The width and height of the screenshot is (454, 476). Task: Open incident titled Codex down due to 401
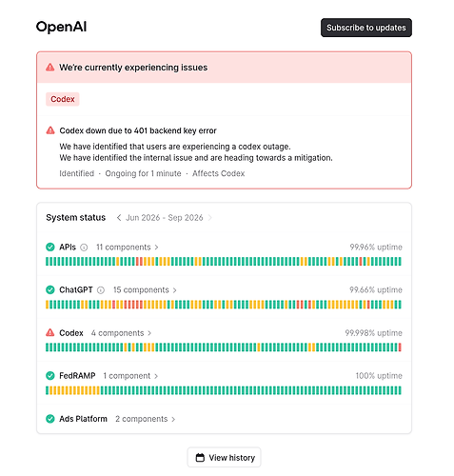click(x=138, y=130)
